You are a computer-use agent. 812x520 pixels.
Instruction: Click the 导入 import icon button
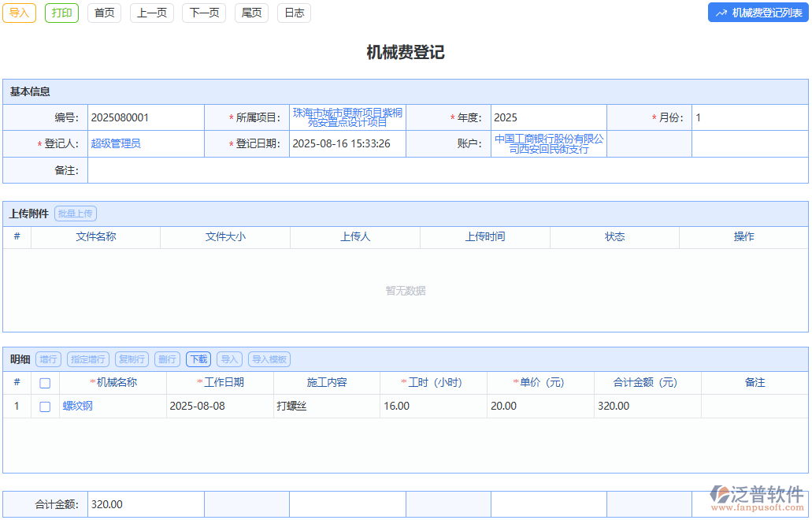click(19, 13)
